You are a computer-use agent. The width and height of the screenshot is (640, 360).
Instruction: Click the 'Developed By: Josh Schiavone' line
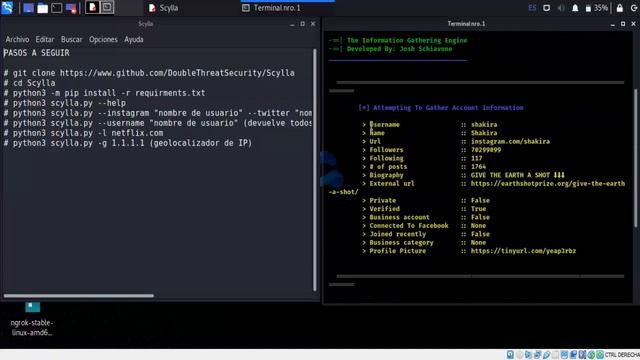click(399, 49)
